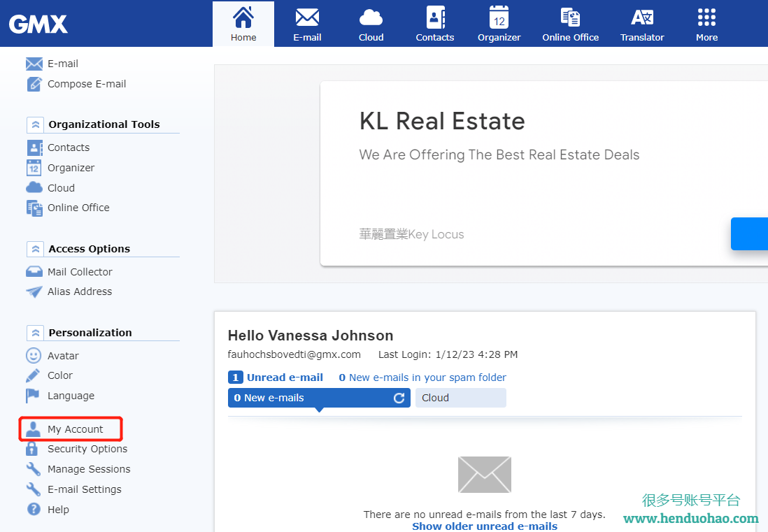The height and width of the screenshot is (532, 768).
Task: Click the blue button on the ad
Action: (749, 234)
